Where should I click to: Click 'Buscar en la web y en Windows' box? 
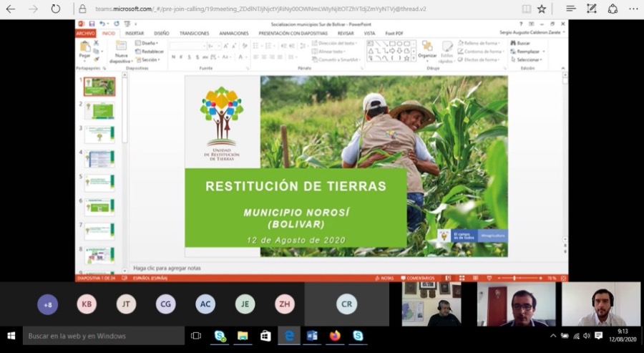[104, 336]
